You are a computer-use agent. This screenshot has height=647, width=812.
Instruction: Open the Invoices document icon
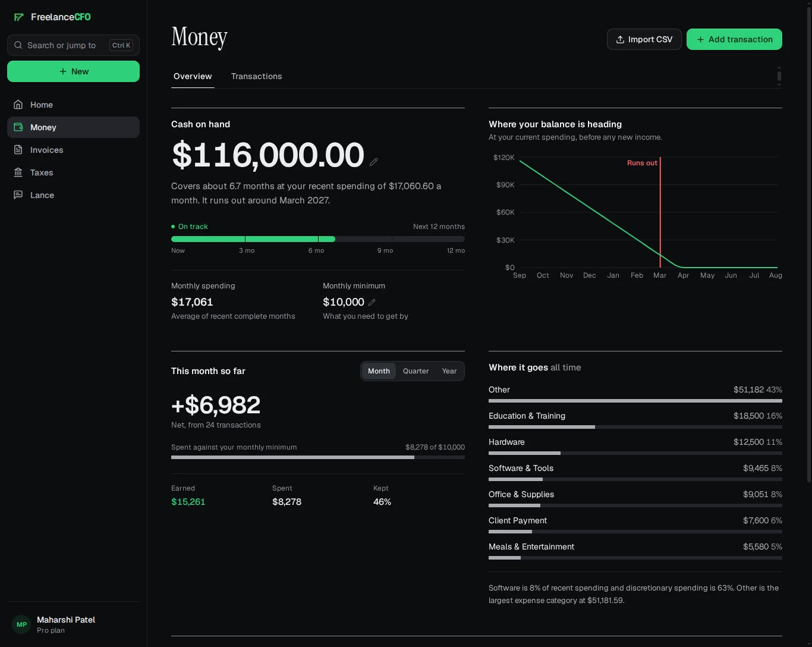[x=18, y=150]
